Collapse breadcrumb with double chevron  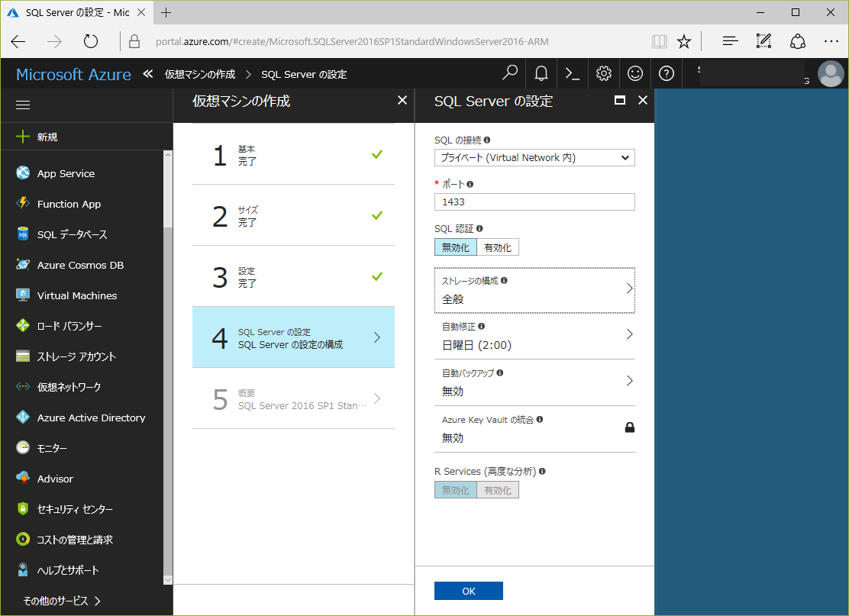point(148,74)
